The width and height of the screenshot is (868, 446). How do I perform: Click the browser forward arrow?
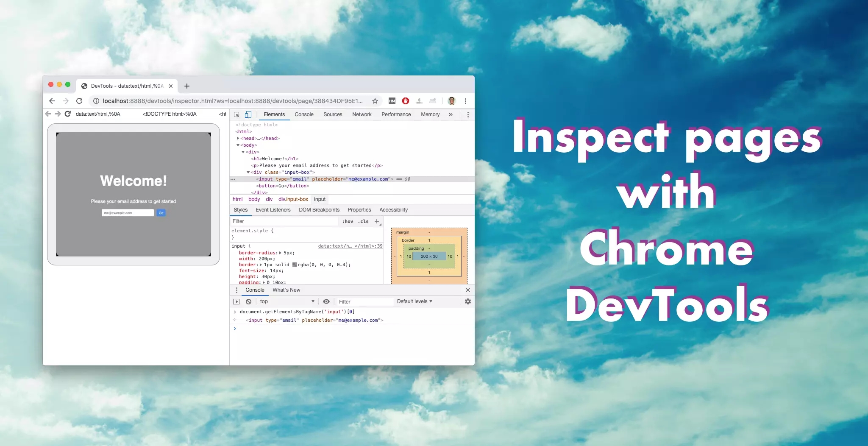point(65,101)
